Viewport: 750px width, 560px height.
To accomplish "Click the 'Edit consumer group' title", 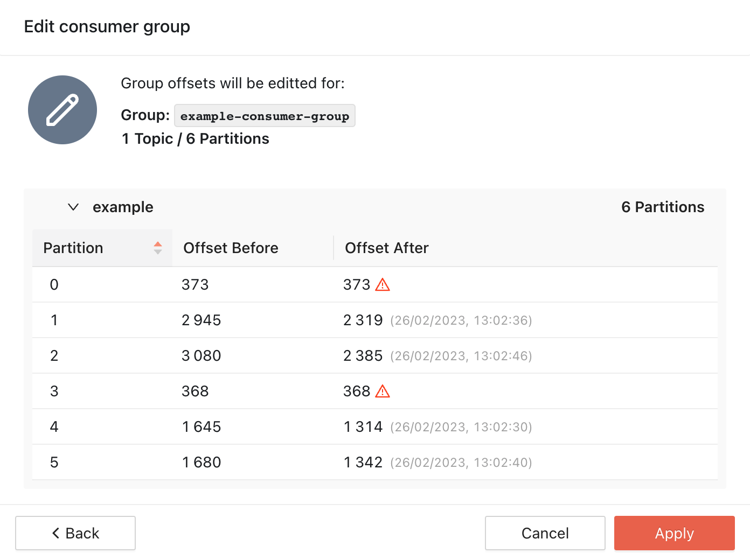I will 107,26.
